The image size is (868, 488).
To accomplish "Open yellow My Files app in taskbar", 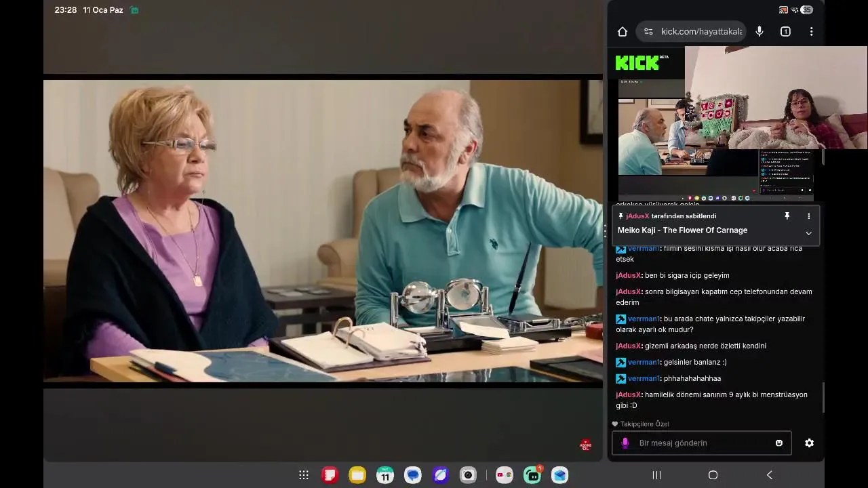I will click(x=357, y=475).
